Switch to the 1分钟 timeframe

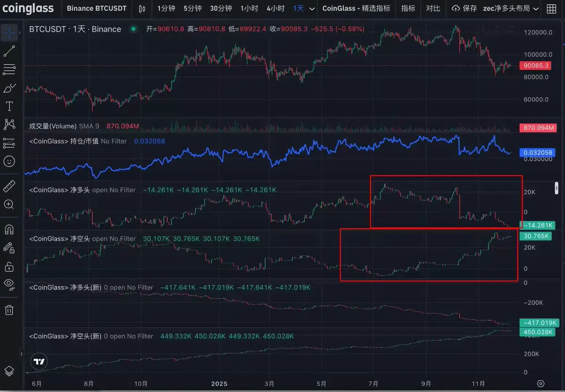coord(166,8)
